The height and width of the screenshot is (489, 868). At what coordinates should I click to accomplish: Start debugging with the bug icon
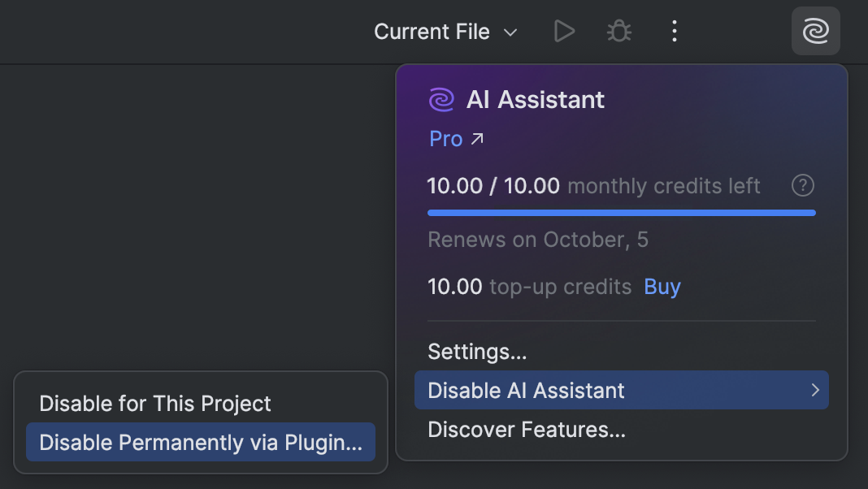[618, 31]
